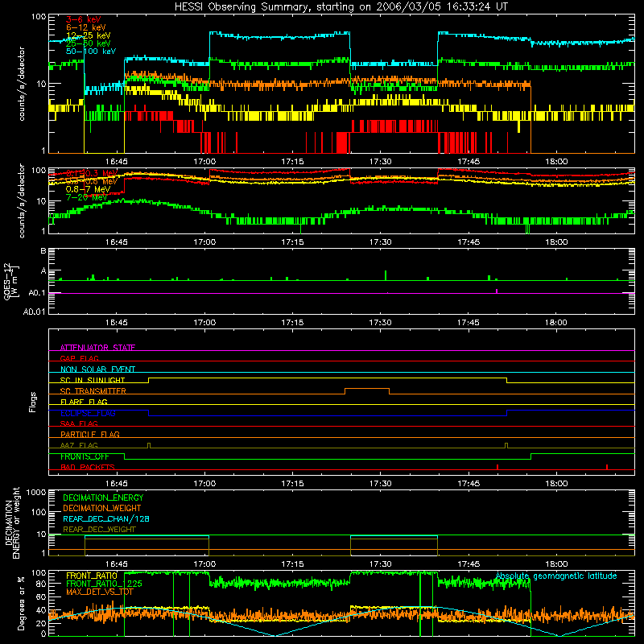Select the GAP_FLAG label
Viewport: 644px width, 644px height.
pos(79,358)
